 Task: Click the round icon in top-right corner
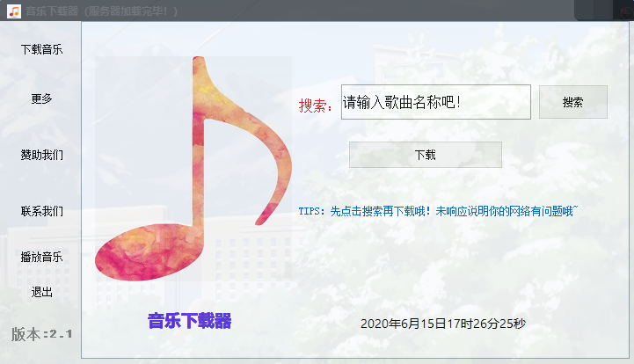point(625,13)
